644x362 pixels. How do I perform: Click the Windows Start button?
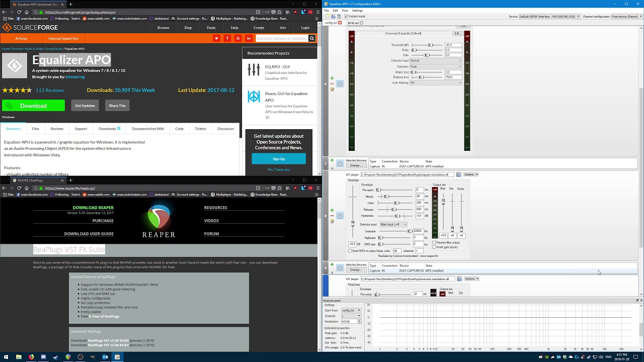(x=6, y=357)
